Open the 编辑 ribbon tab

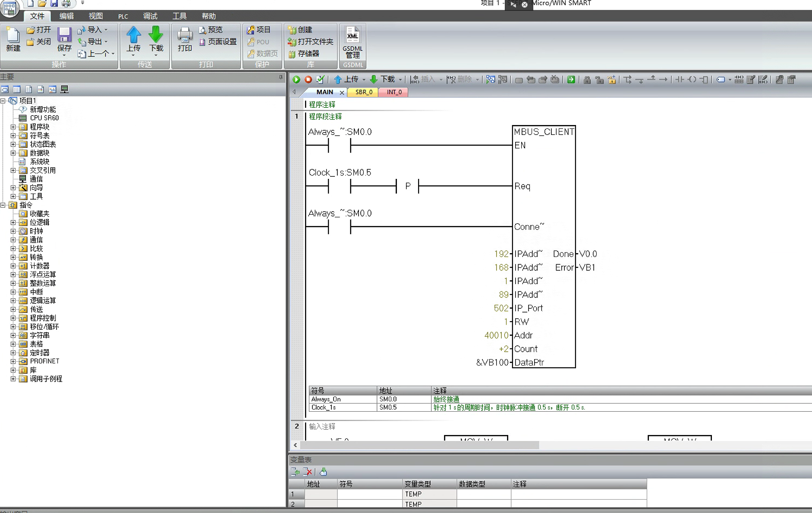[66, 16]
